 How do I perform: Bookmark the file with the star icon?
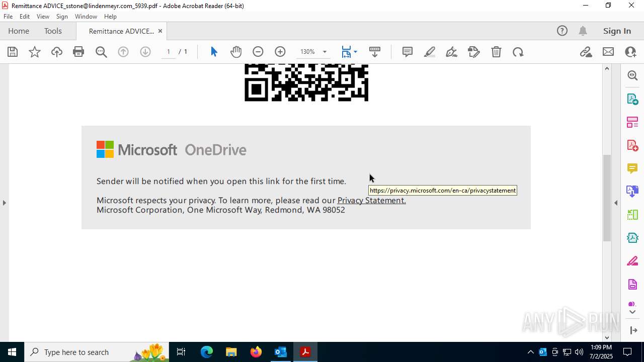point(35,52)
